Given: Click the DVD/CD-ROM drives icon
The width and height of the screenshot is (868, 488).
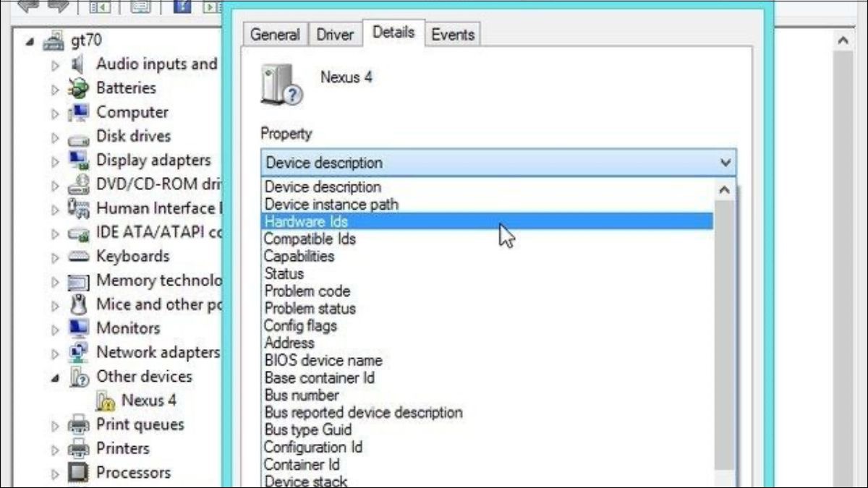Looking at the screenshot, I should tap(78, 185).
